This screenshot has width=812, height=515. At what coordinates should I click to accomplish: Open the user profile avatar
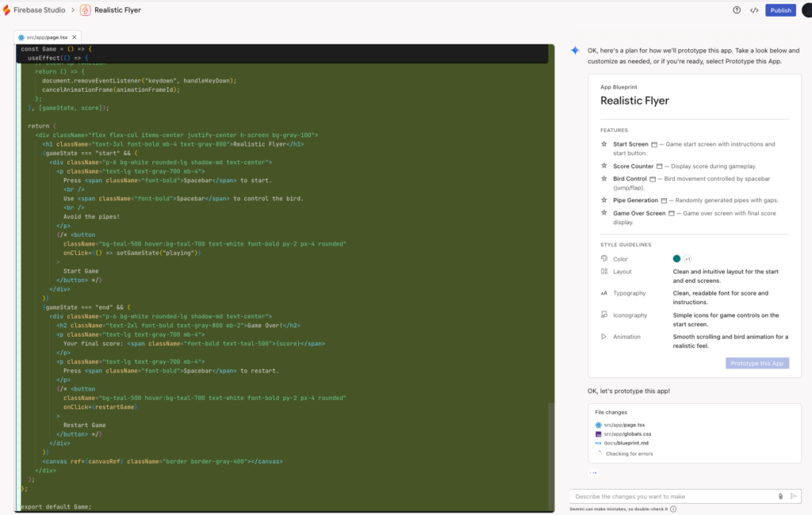pyautogui.click(x=806, y=10)
